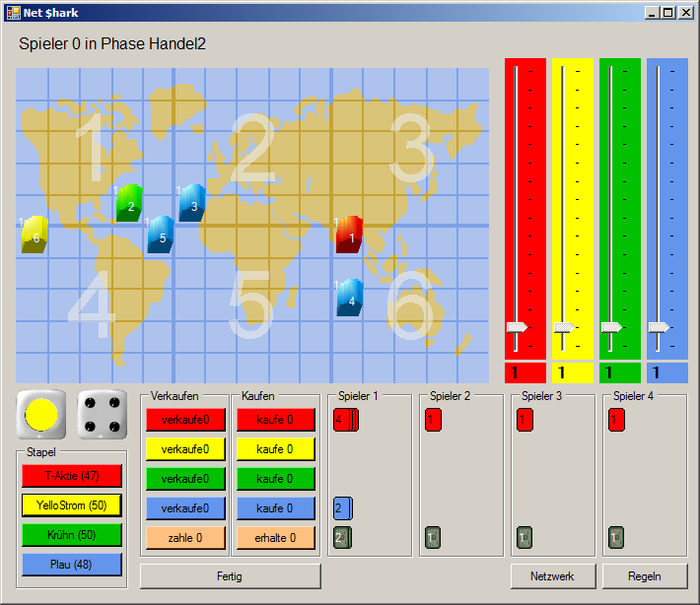Image resolution: width=700 pixels, height=605 pixels.
Task: Click Spieler 2's red share card
Action: click(433, 420)
